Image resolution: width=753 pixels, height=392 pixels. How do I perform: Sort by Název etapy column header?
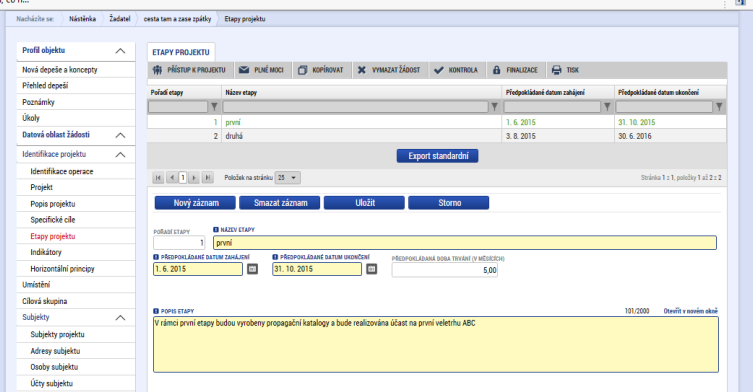click(241, 92)
